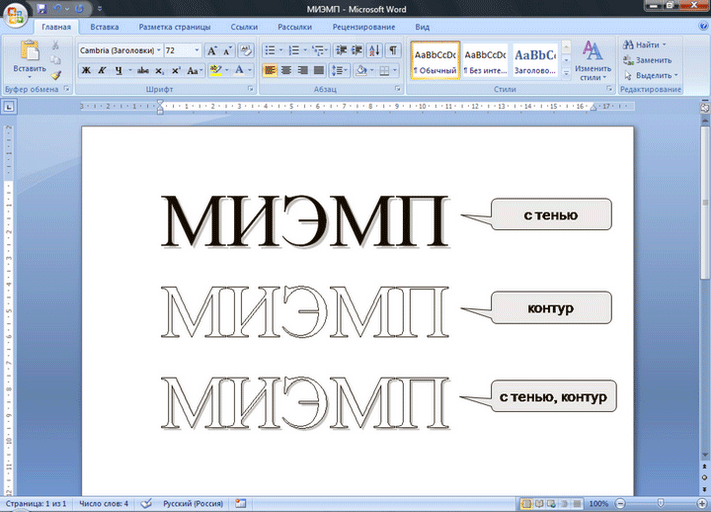Viewport: 711px width, 512px height.
Task: Toggle italic formatting (К)
Action: tap(102, 71)
